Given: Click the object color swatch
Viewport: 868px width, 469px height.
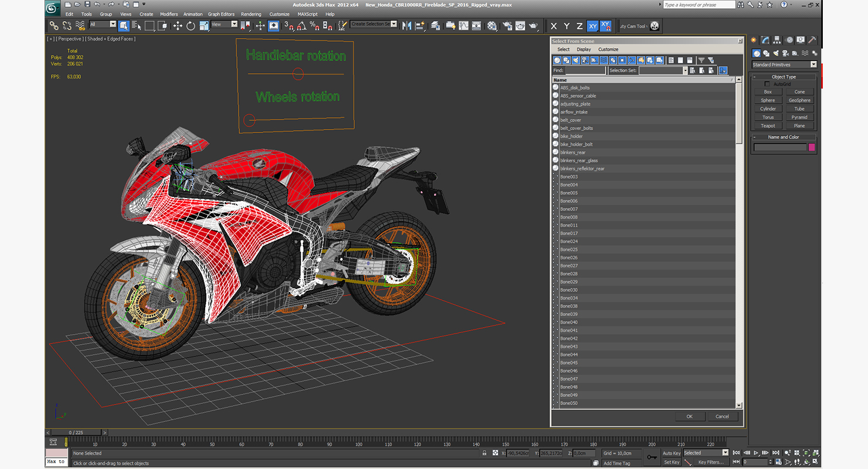Looking at the screenshot, I should tap(812, 147).
